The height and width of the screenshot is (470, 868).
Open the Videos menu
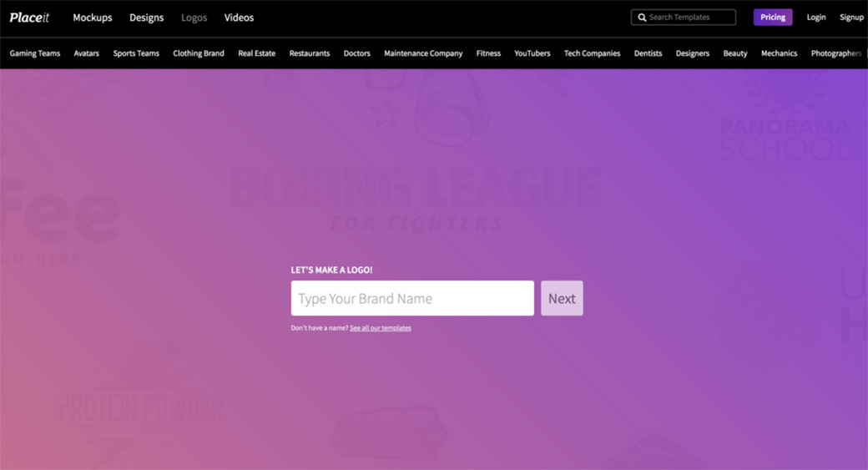[239, 18]
